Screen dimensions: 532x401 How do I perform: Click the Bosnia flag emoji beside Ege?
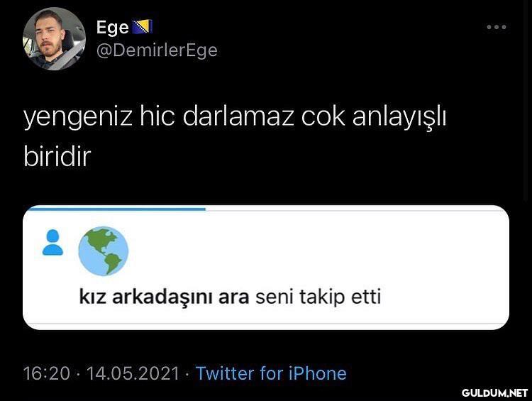tap(143, 27)
